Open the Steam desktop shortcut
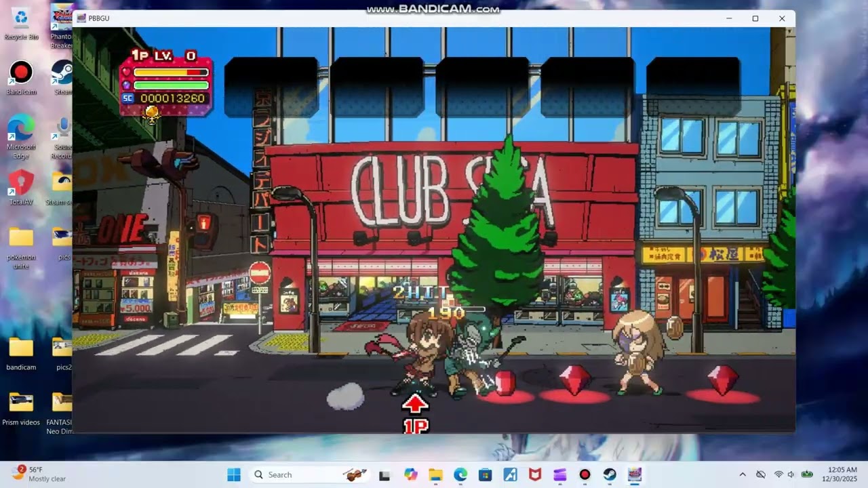Viewport: 868px width, 488px height. (62, 77)
